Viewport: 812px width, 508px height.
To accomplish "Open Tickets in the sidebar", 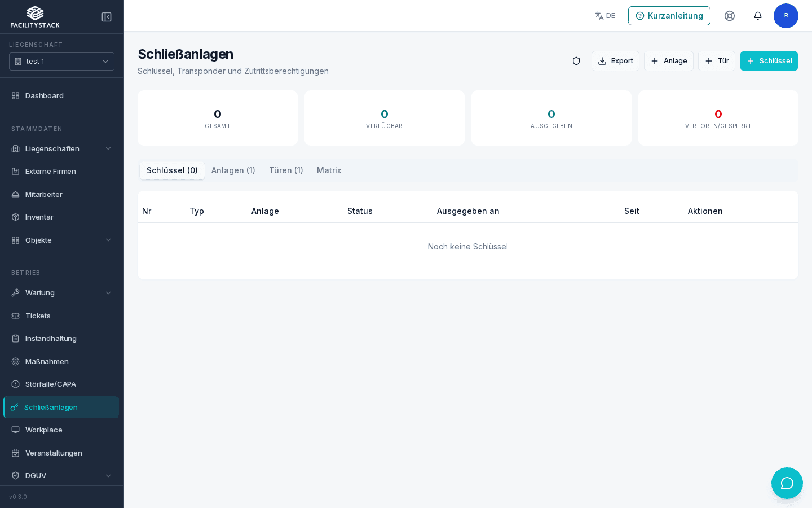I will (61, 316).
